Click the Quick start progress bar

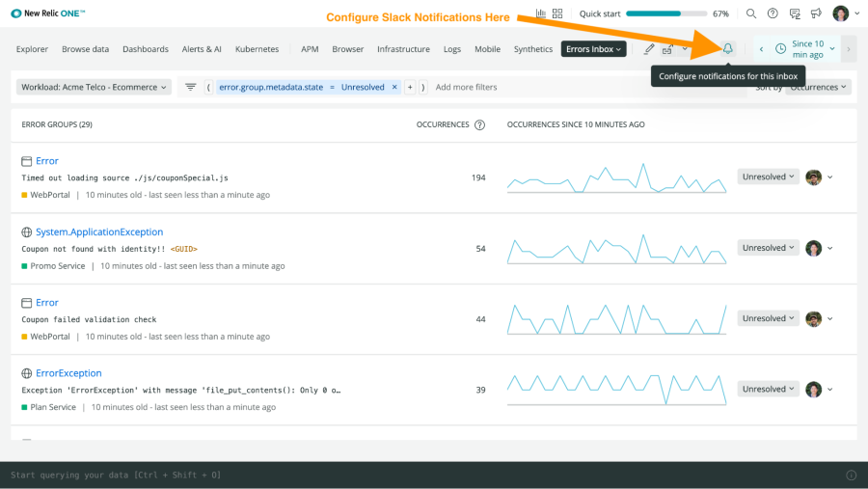(x=665, y=14)
